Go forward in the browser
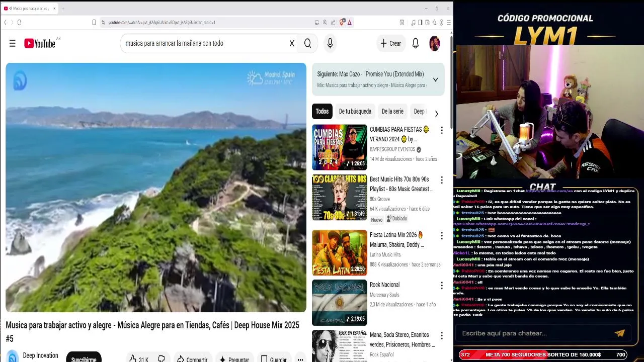Screen dimensions: 644x362 (11, 23)
